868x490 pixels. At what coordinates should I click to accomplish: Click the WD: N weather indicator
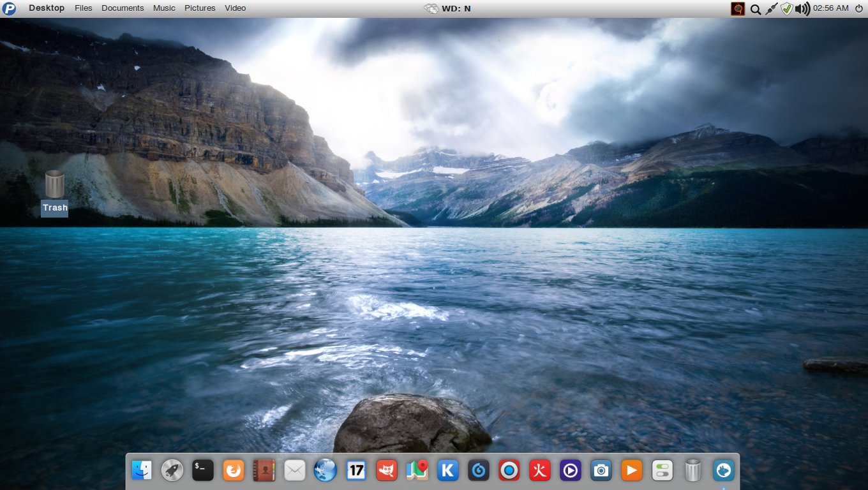[447, 8]
